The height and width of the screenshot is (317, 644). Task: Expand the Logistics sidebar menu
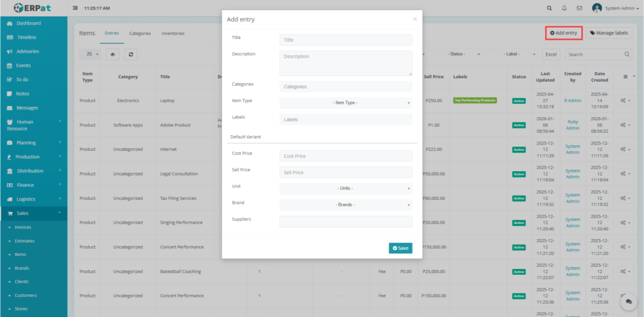point(34,199)
